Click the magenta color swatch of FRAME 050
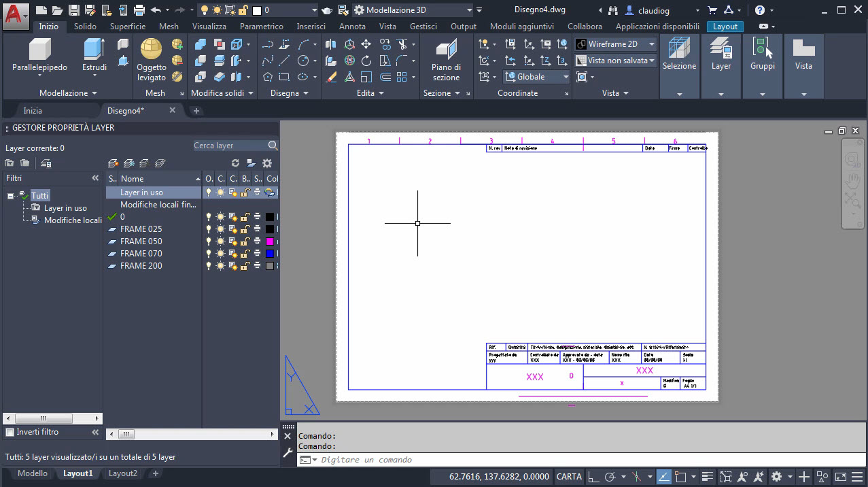 point(270,241)
